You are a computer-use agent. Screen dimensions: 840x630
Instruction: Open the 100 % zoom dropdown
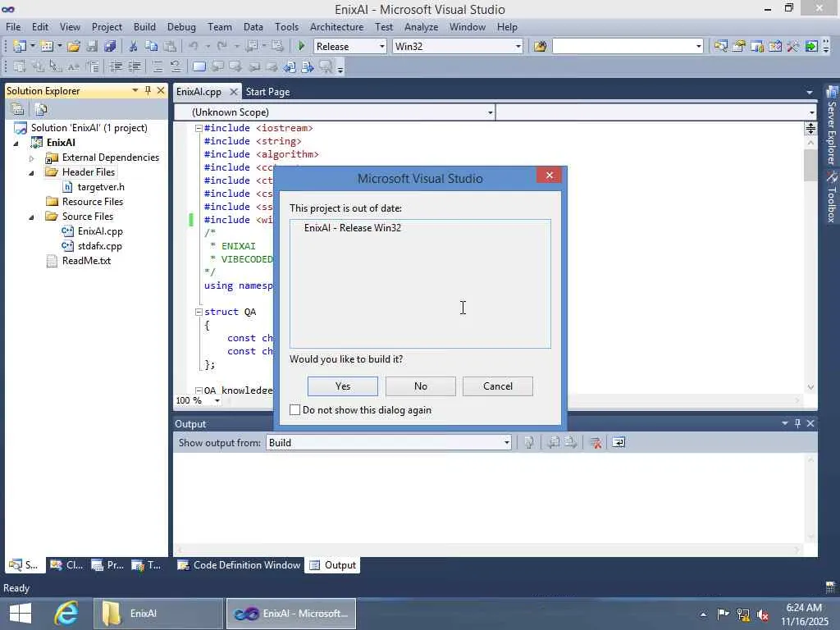tap(217, 400)
